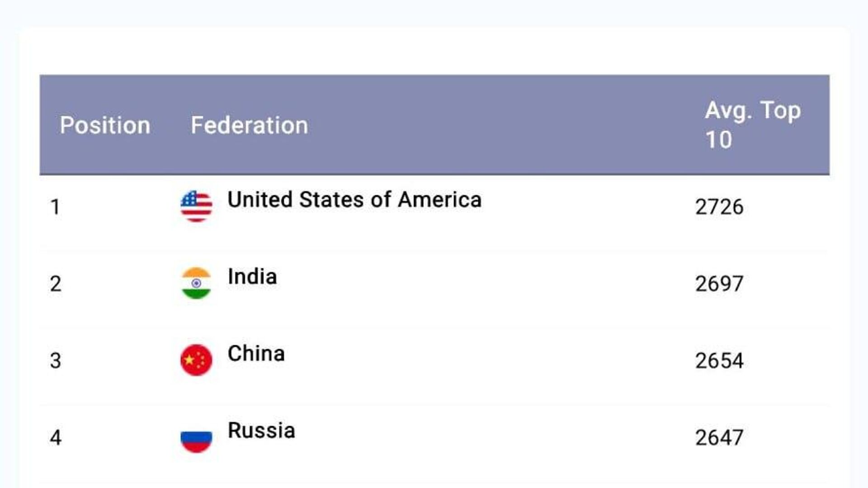Image resolution: width=868 pixels, height=488 pixels.
Task: Sort by Avg. Top 10 column header
Action: 752,124
